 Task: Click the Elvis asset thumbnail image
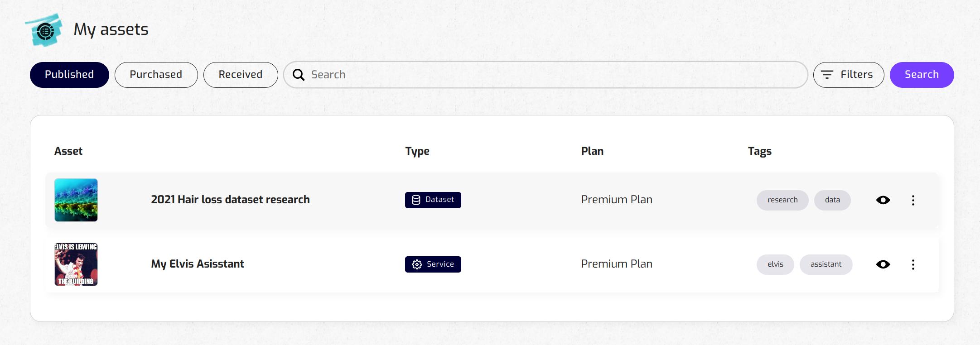click(76, 264)
